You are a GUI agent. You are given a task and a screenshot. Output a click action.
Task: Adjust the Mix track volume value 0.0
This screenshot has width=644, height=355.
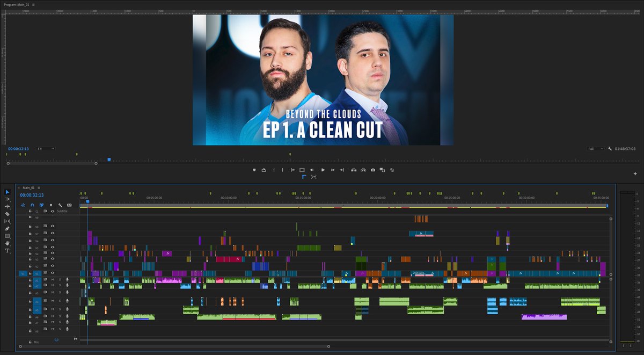point(56,340)
